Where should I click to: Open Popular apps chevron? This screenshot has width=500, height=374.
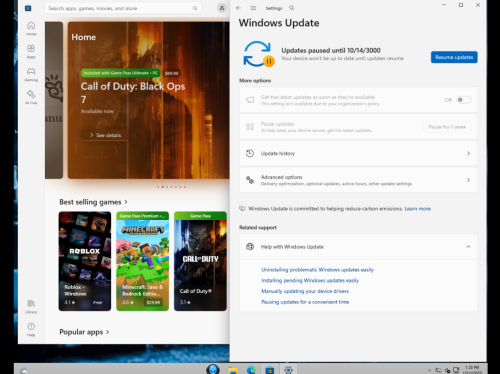point(108,332)
